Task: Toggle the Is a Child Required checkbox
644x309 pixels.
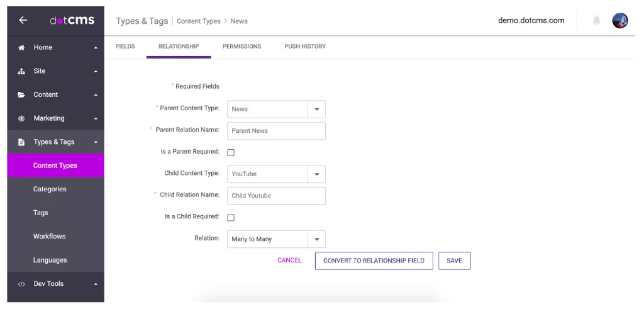Action: pos(231,218)
